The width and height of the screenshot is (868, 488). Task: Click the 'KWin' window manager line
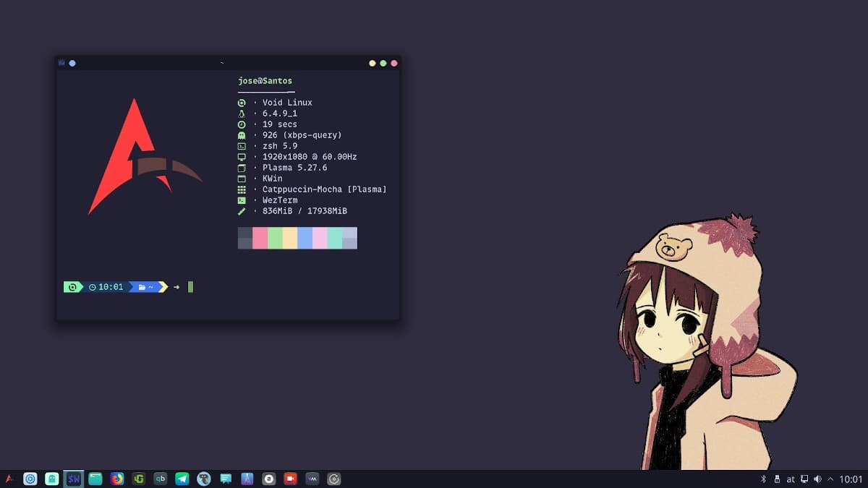(x=273, y=179)
